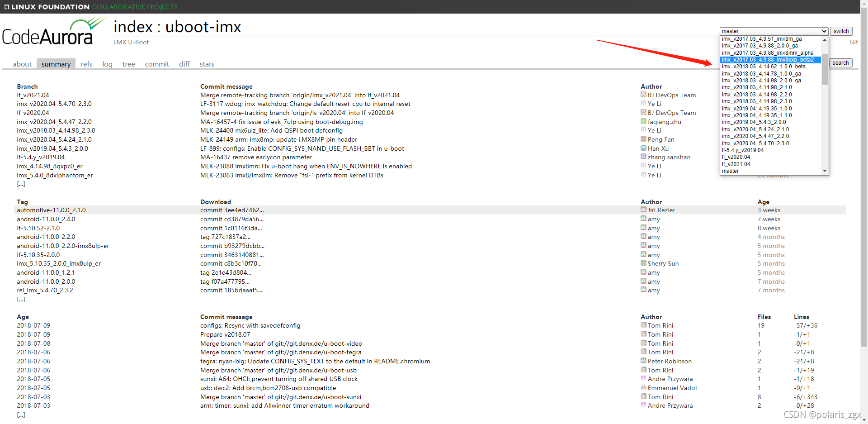Open 'Prepare v2018.07' commit message
Viewport: 868px width, 424px height.
(225, 334)
